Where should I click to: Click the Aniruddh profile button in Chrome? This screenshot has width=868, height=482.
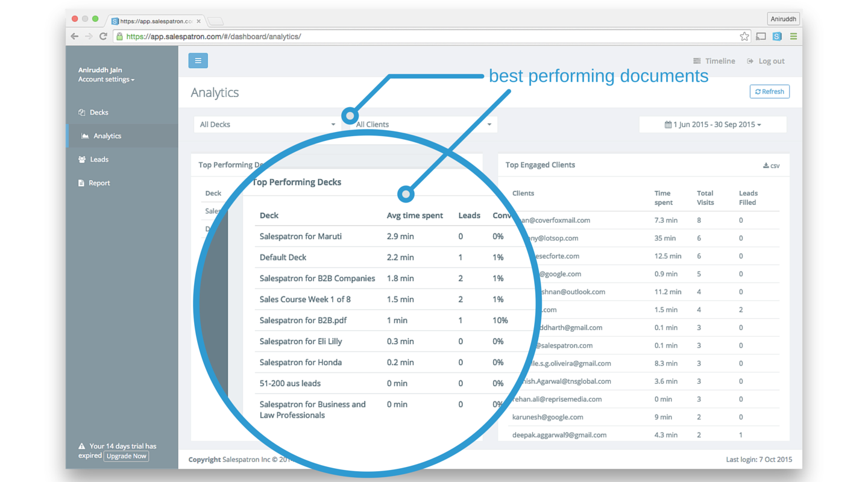click(783, 19)
